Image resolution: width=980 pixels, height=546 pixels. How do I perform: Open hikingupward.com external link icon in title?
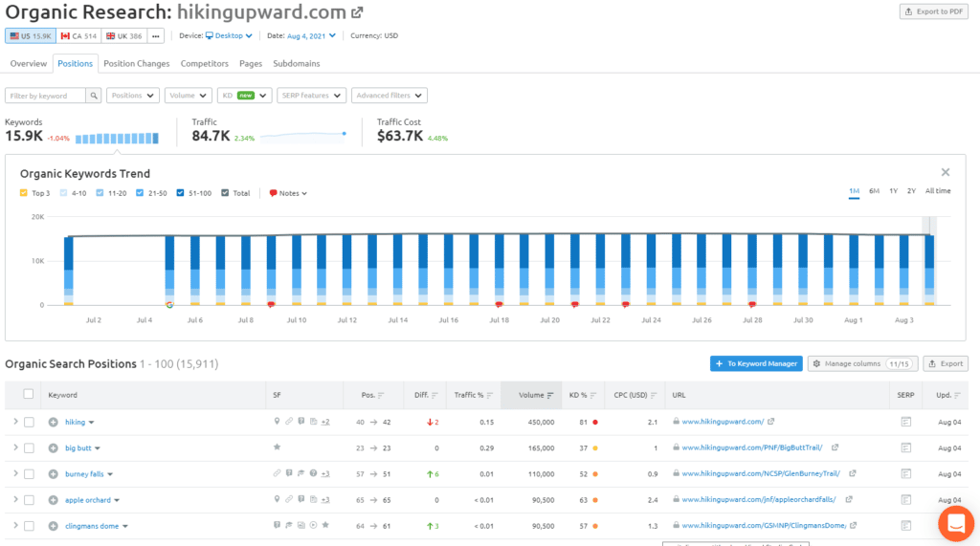click(x=357, y=12)
